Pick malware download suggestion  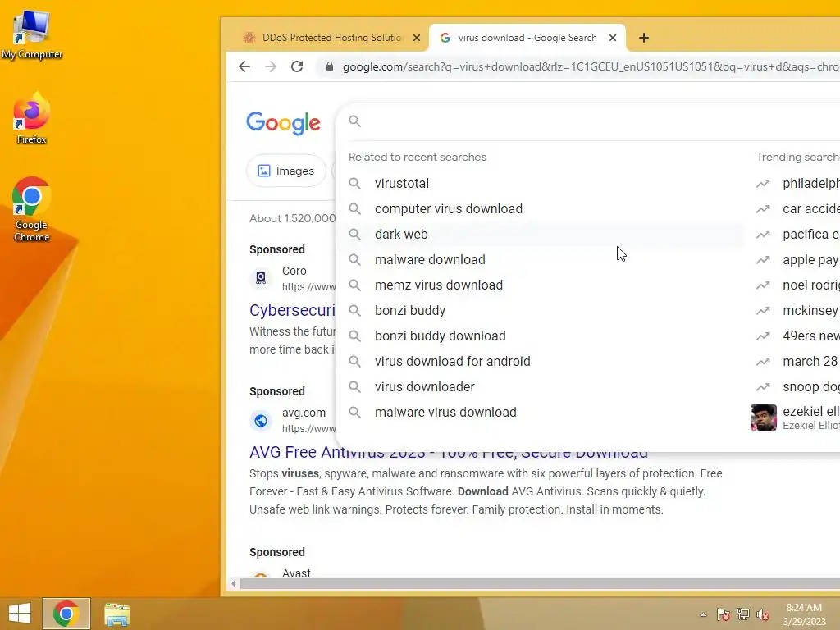[540, 260]
